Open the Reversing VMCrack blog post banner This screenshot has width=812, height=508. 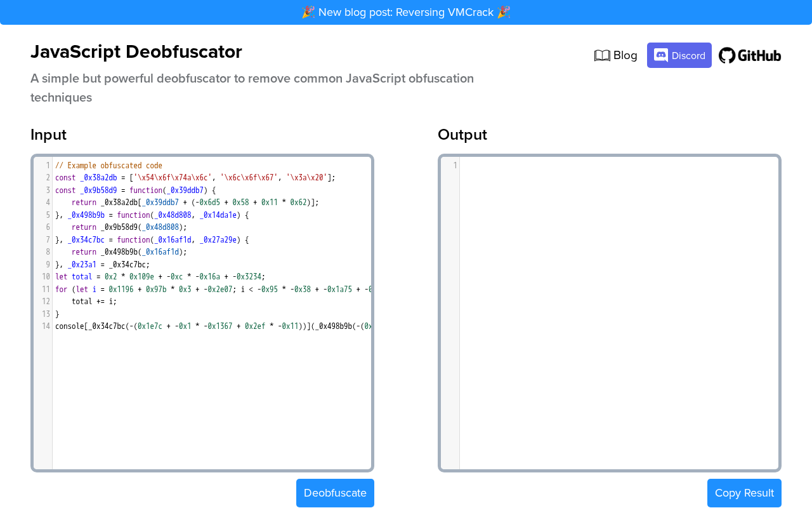pos(406,12)
